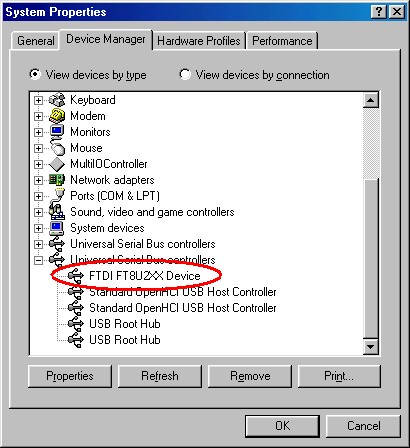Select the Modem label text
Screen dimensions: 410x448
tap(88, 116)
